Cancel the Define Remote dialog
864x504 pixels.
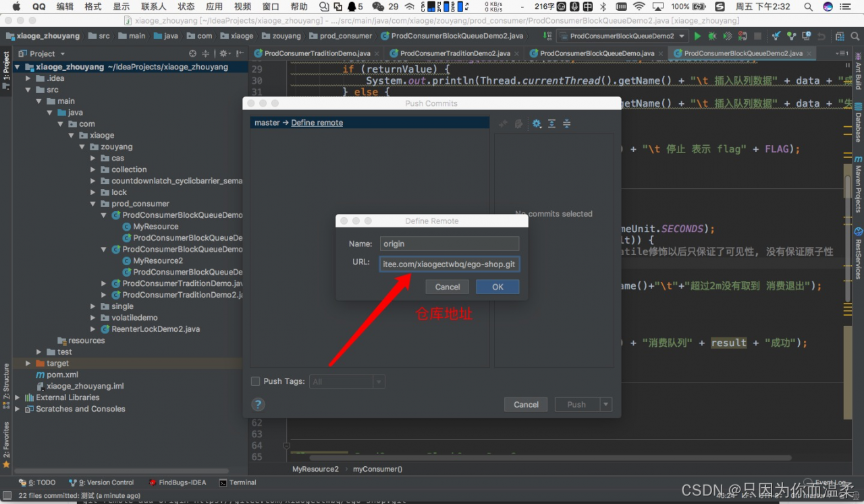click(x=448, y=287)
